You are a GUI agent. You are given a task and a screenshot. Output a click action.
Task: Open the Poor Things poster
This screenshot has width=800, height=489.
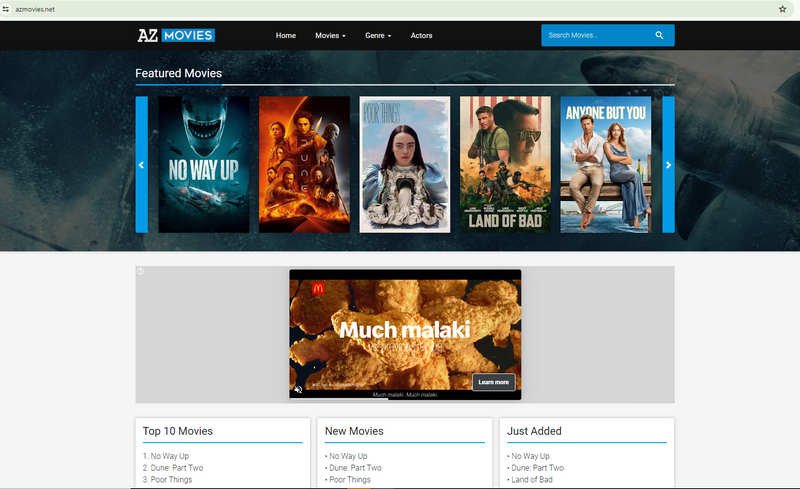[x=405, y=164]
